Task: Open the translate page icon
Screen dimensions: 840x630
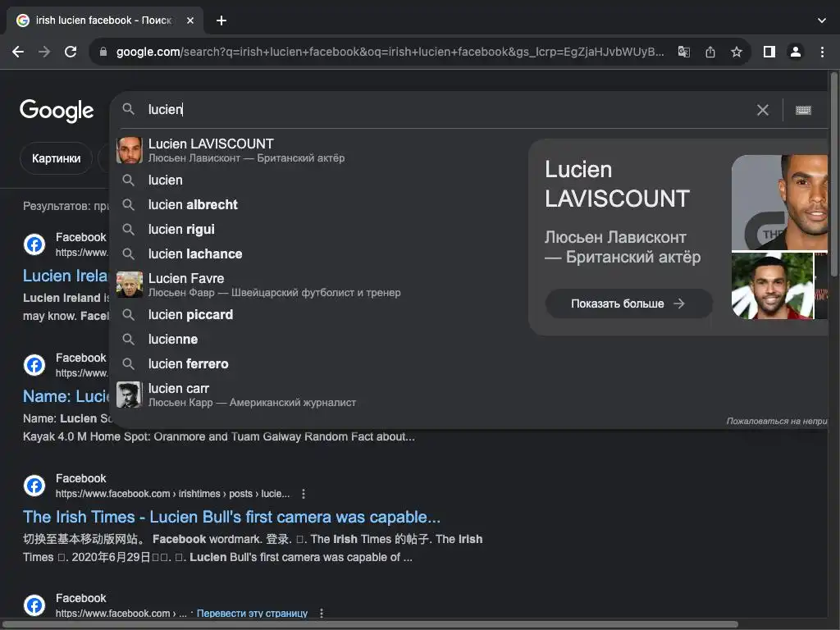Action: coord(684,52)
